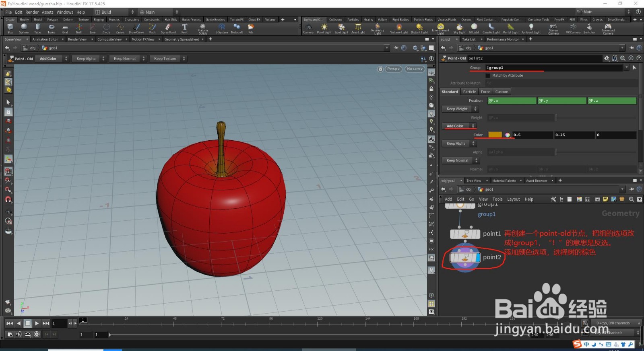Open Keep Texture dropdown in viewport toolbar

click(168, 59)
